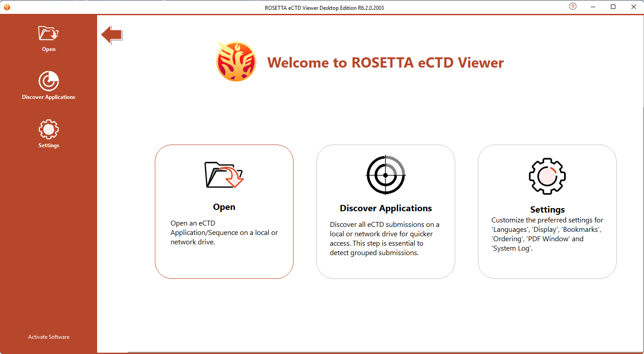Click the Open folder icon in sidebar

48,34
